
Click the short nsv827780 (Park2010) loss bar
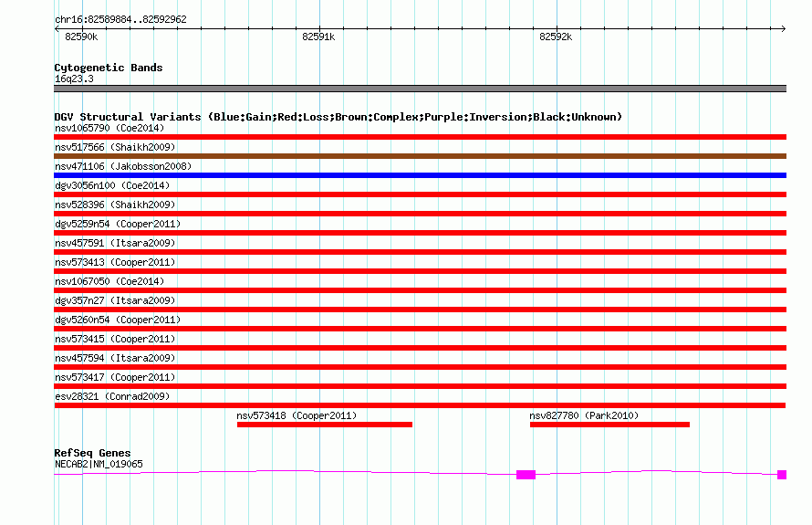tap(609, 425)
